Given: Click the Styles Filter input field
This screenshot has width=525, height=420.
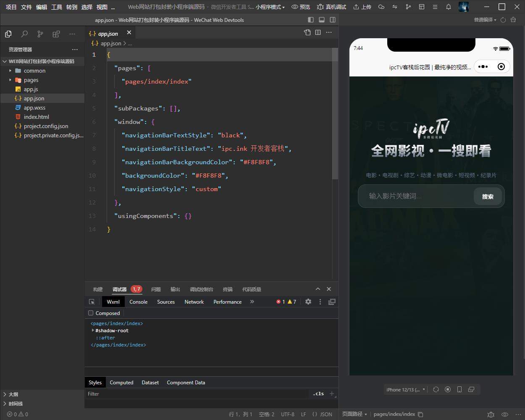Looking at the screenshot, I should click(197, 394).
